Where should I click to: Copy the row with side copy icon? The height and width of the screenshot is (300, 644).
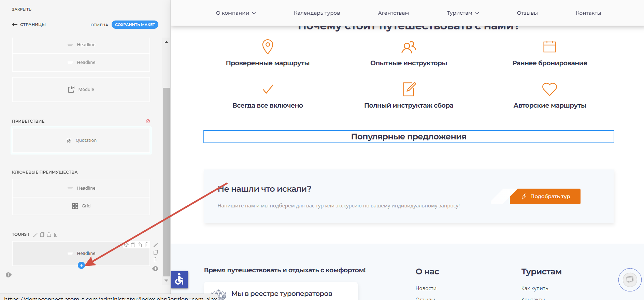[x=156, y=253]
